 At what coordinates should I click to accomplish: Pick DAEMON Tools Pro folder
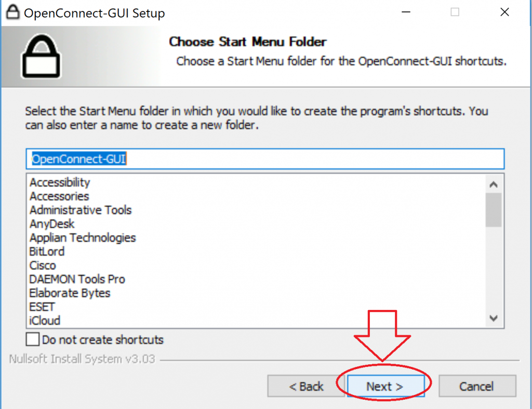[77, 279]
